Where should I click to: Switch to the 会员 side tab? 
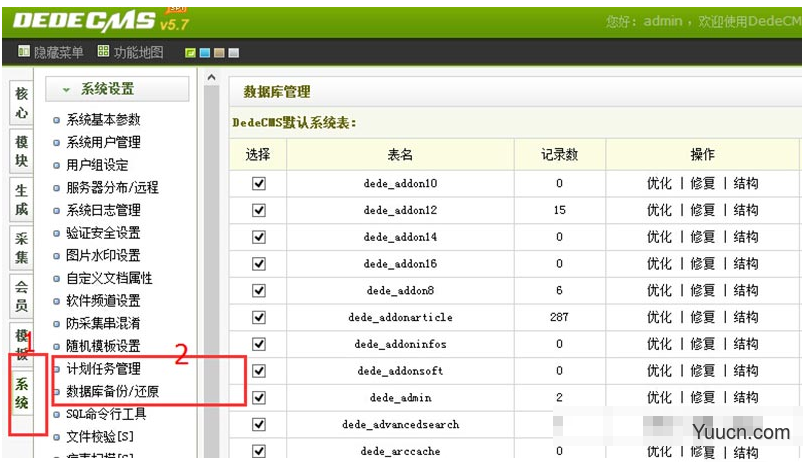click(21, 296)
